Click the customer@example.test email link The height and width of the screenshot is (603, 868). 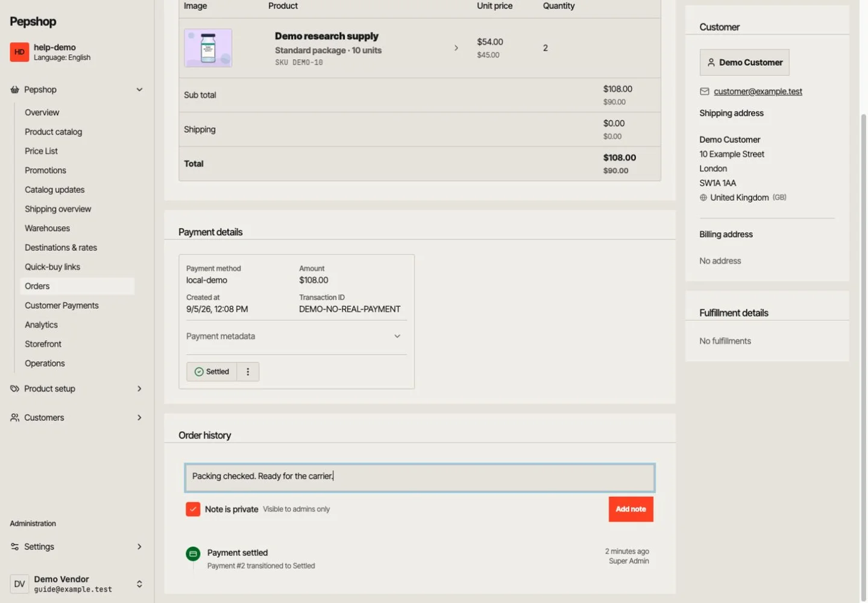[x=758, y=92]
